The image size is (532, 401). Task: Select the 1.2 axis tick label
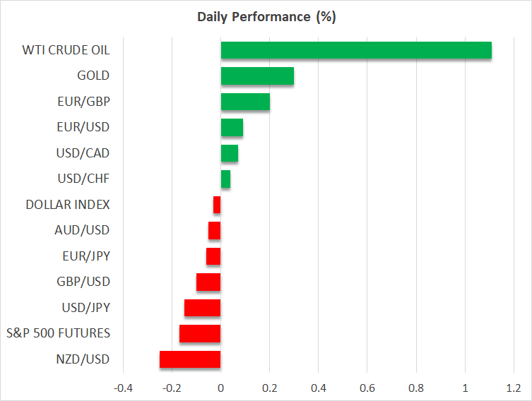point(514,388)
